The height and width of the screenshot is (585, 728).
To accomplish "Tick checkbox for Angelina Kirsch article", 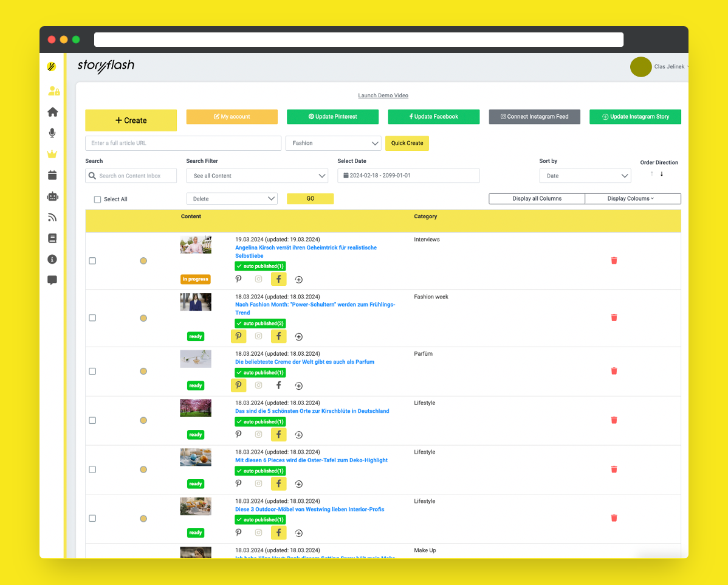I will pos(92,261).
